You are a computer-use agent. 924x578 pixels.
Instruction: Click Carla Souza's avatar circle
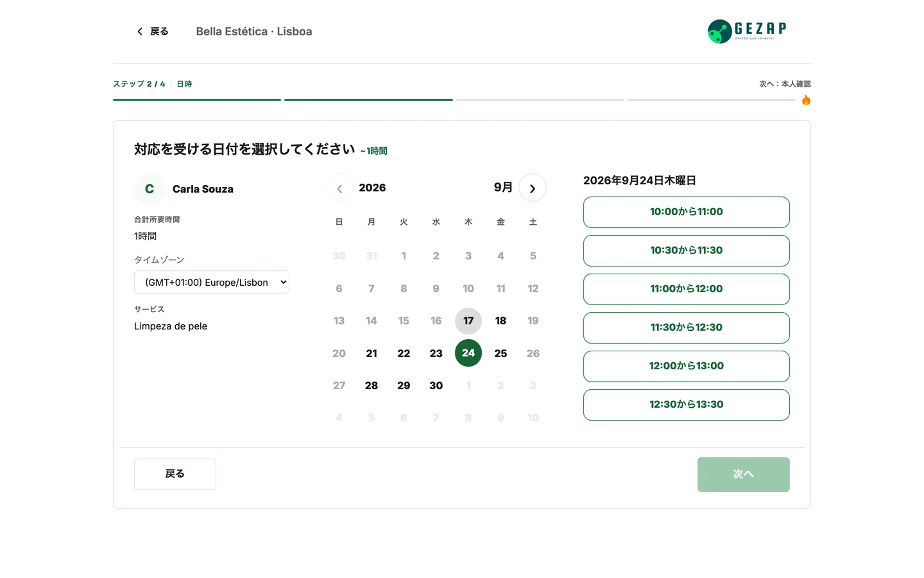150,189
